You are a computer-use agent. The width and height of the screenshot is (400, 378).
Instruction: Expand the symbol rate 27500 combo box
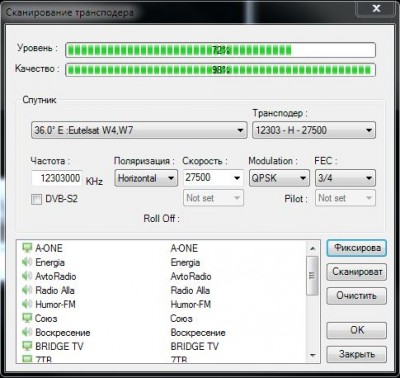213,178
